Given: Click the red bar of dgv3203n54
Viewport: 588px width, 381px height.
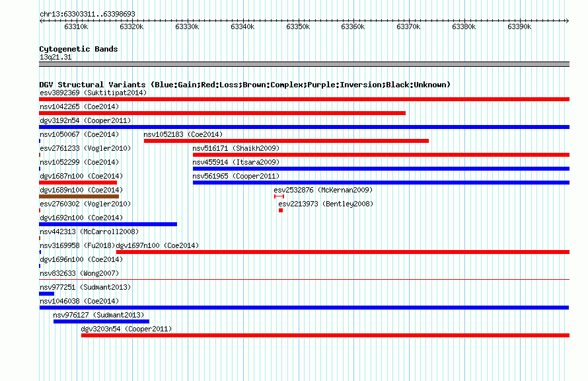Looking at the screenshot, I should point(326,335).
